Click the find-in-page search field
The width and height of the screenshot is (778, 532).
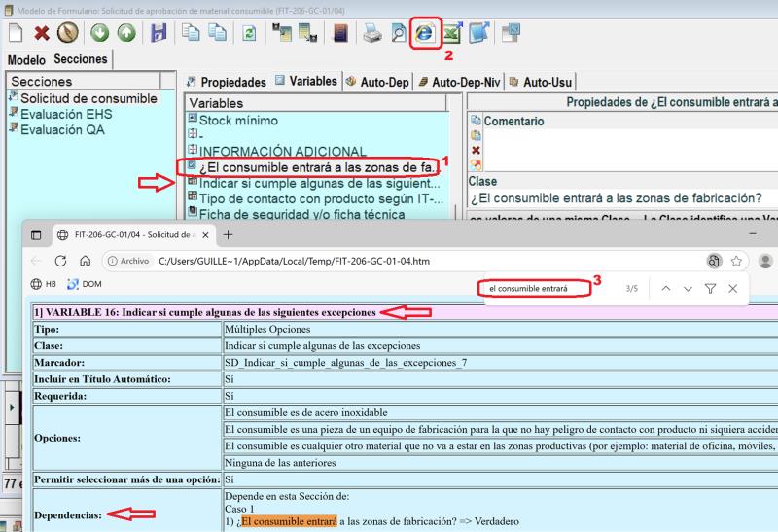coord(535,289)
